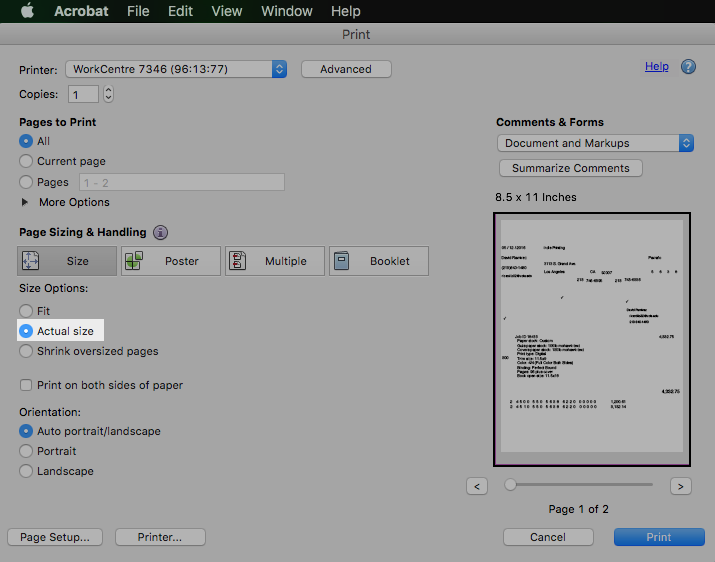Select the Poster sizing option
Image resolution: width=715 pixels, height=562 pixels.
tap(171, 261)
